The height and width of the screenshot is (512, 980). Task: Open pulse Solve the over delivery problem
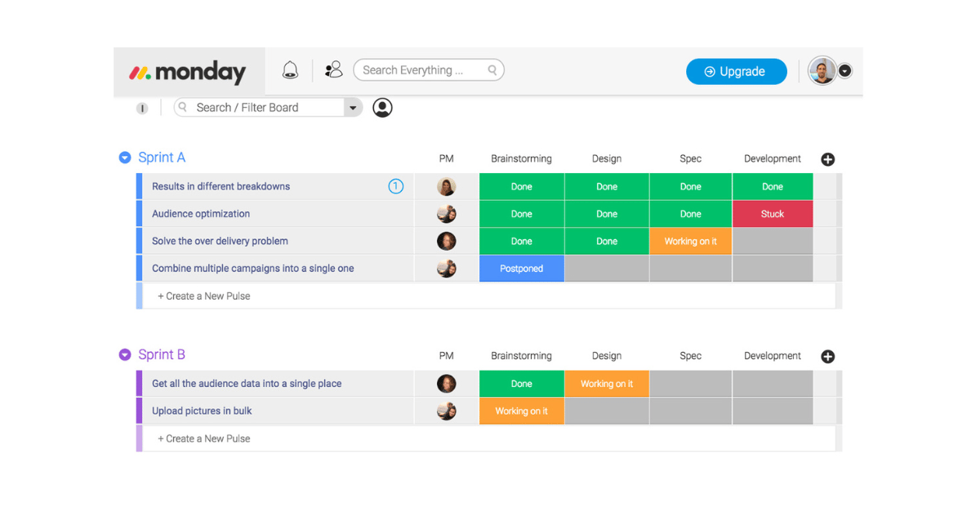(220, 241)
